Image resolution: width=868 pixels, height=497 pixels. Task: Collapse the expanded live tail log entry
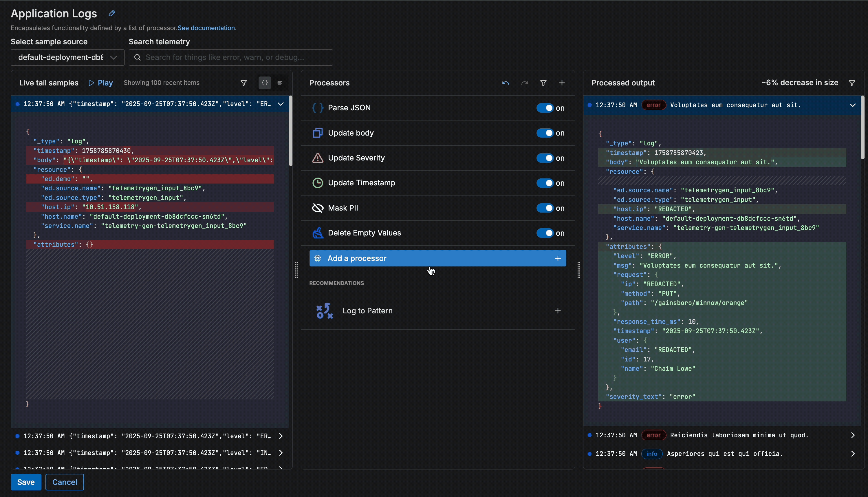click(281, 104)
